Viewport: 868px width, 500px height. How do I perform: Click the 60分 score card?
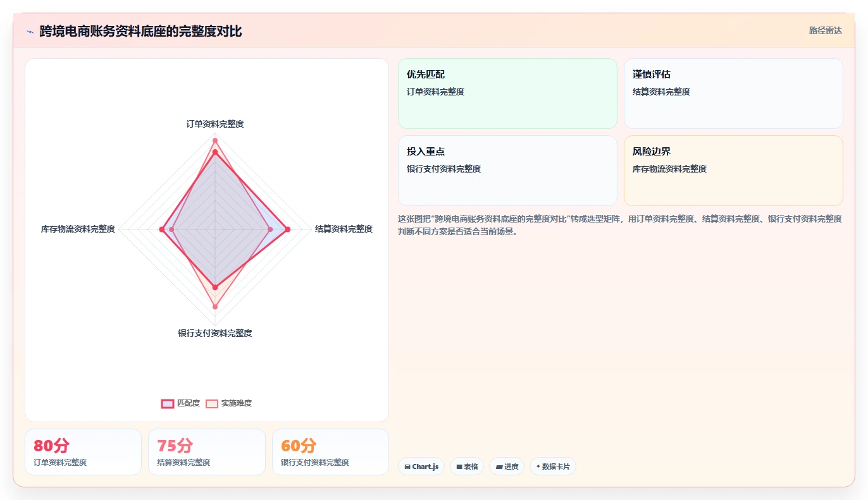330,452
